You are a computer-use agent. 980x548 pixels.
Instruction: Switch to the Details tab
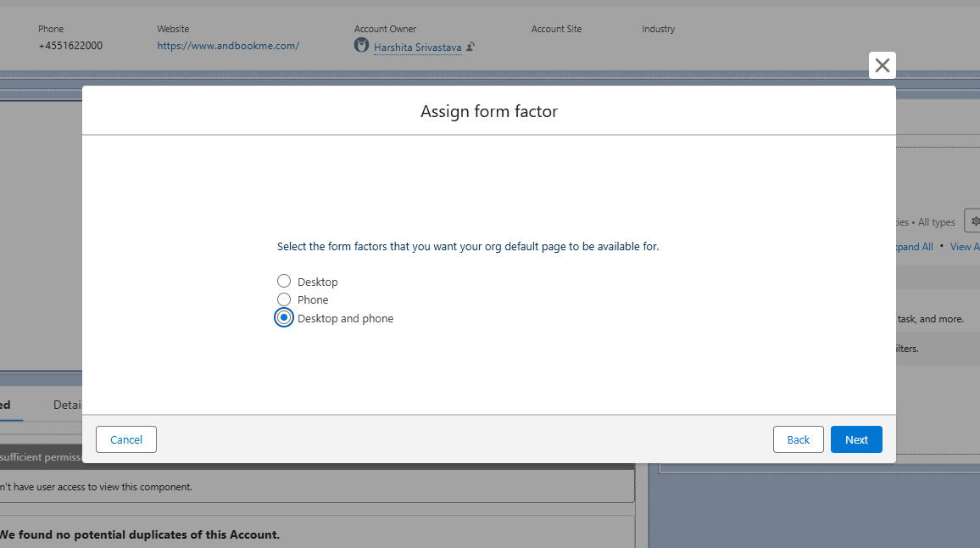click(68, 405)
